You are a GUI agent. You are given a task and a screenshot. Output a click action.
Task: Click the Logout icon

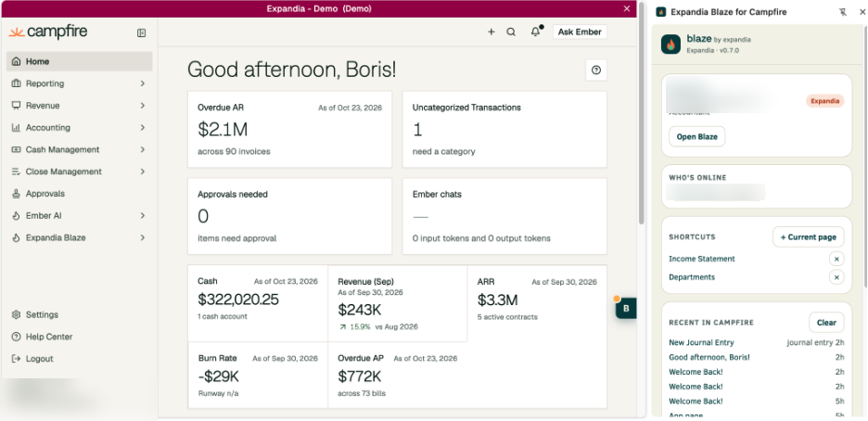point(16,359)
